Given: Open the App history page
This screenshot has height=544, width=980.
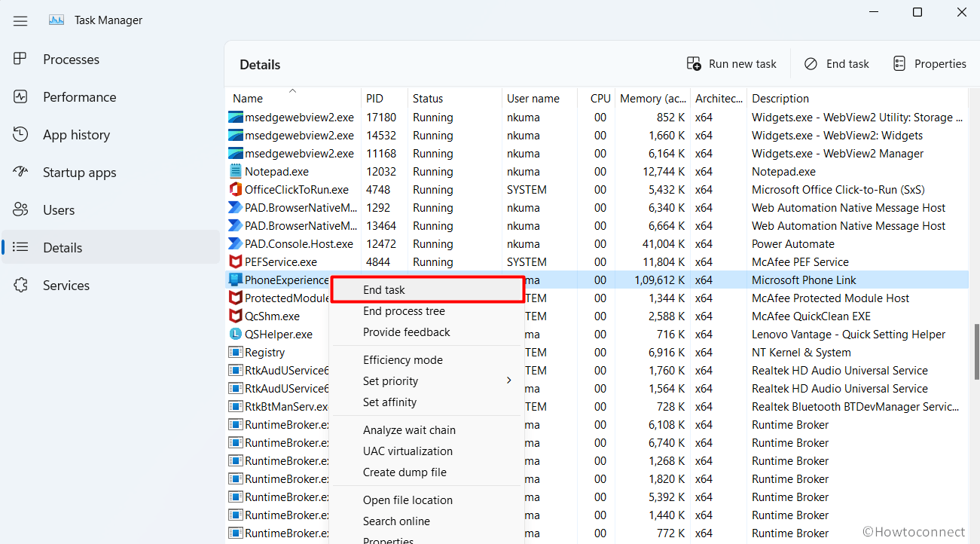Looking at the screenshot, I should coord(111,134).
